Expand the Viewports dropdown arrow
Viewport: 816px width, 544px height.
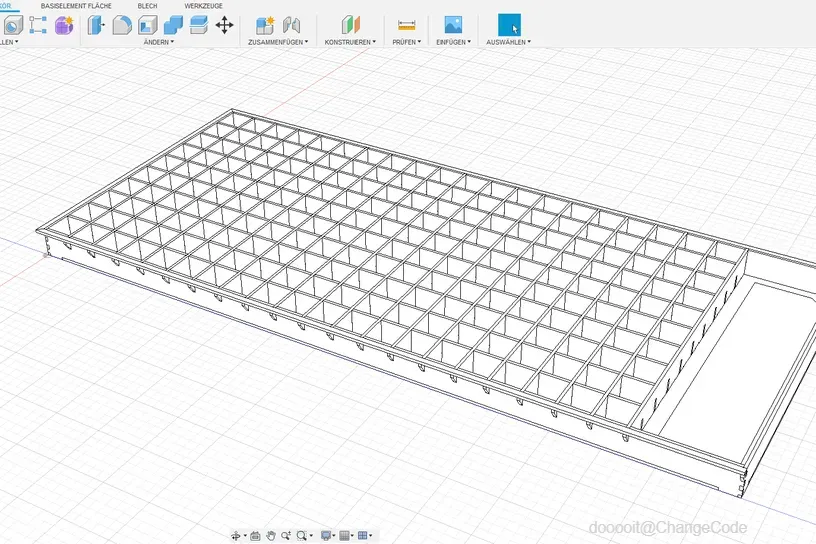pyautogui.click(x=371, y=536)
